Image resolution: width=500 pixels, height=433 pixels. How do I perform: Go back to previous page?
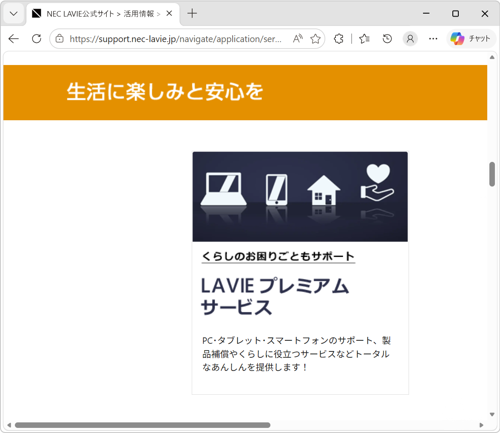coord(14,39)
